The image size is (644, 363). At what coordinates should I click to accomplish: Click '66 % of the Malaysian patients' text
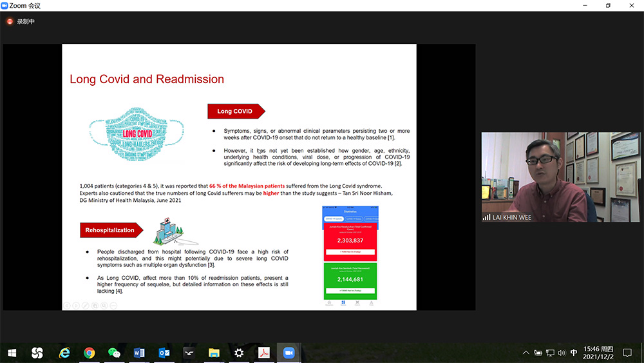coord(247,186)
